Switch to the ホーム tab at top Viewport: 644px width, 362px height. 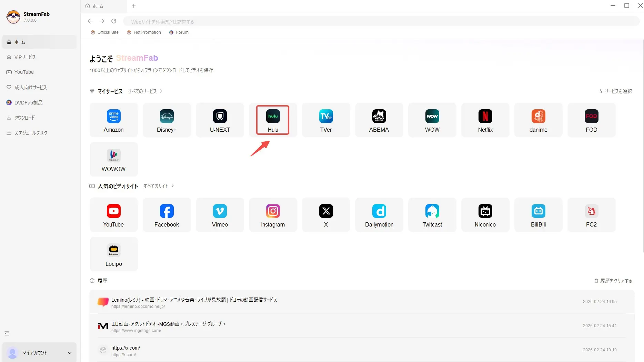click(x=103, y=6)
